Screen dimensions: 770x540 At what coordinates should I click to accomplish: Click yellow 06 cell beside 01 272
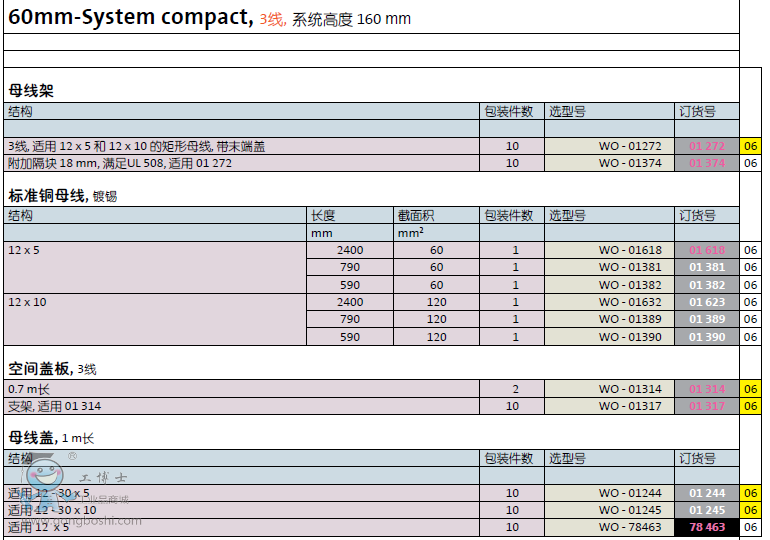click(x=751, y=146)
